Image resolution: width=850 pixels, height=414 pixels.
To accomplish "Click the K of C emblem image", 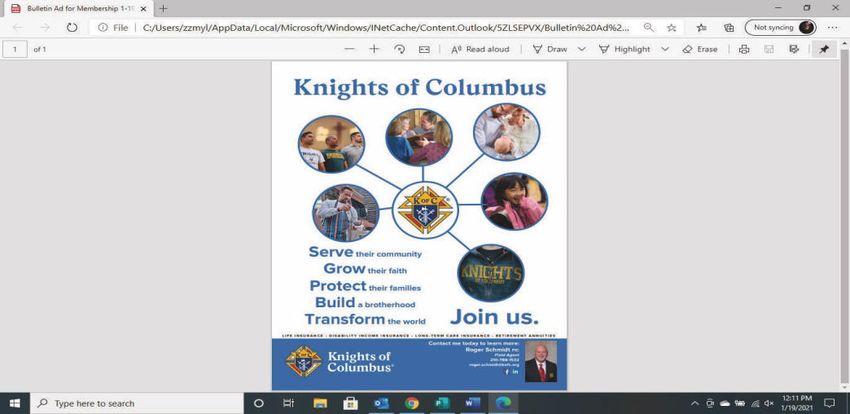I will [425, 210].
